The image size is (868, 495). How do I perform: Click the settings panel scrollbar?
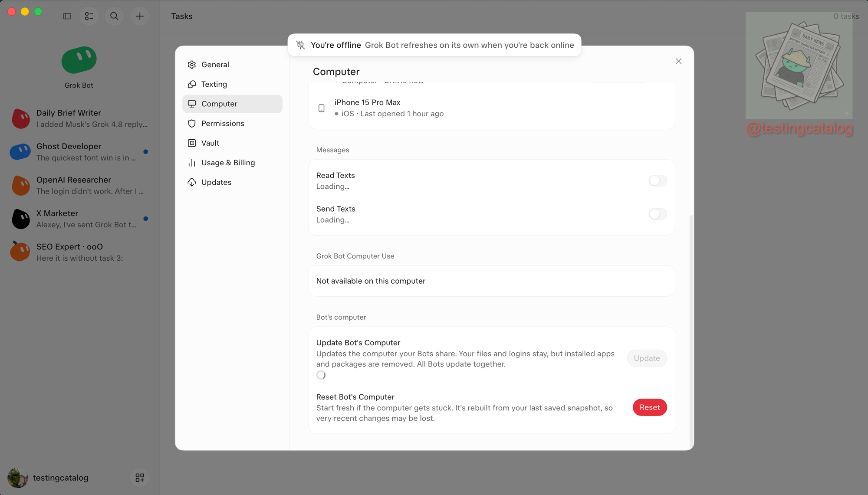[691, 331]
